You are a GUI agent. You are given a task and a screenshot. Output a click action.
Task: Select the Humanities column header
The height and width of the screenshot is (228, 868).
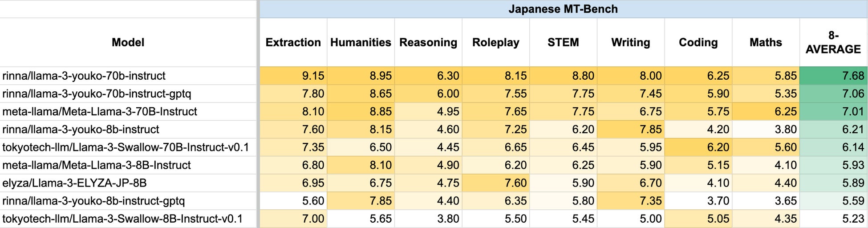coord(361,42)
